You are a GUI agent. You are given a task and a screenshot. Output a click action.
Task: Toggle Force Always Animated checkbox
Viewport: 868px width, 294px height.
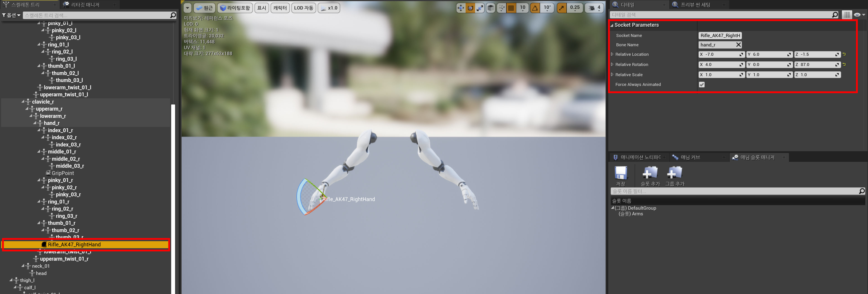pyautogui.click(x=702, y=85)
